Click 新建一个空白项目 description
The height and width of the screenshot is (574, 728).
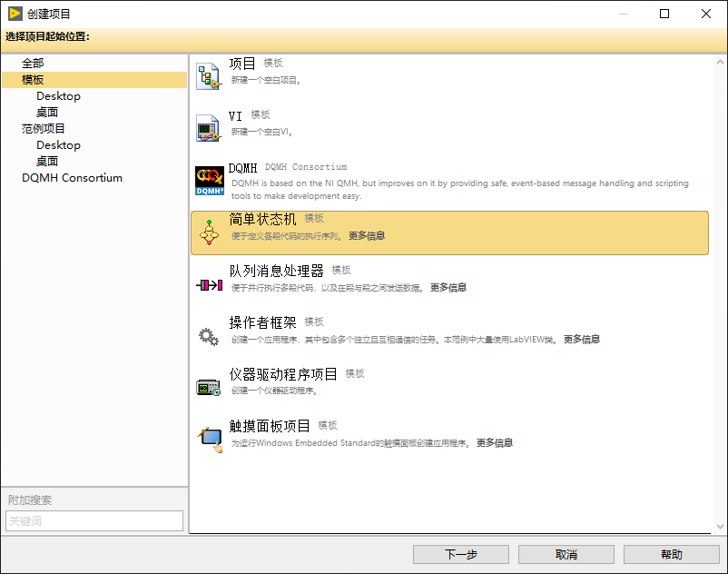pos(266,80)
